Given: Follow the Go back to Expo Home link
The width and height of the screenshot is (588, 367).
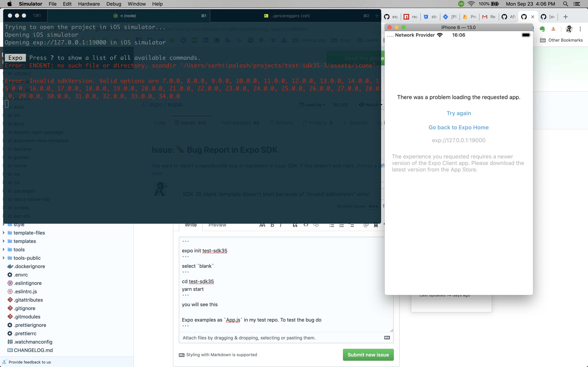Looking at the screenshot, I should 458,127.
